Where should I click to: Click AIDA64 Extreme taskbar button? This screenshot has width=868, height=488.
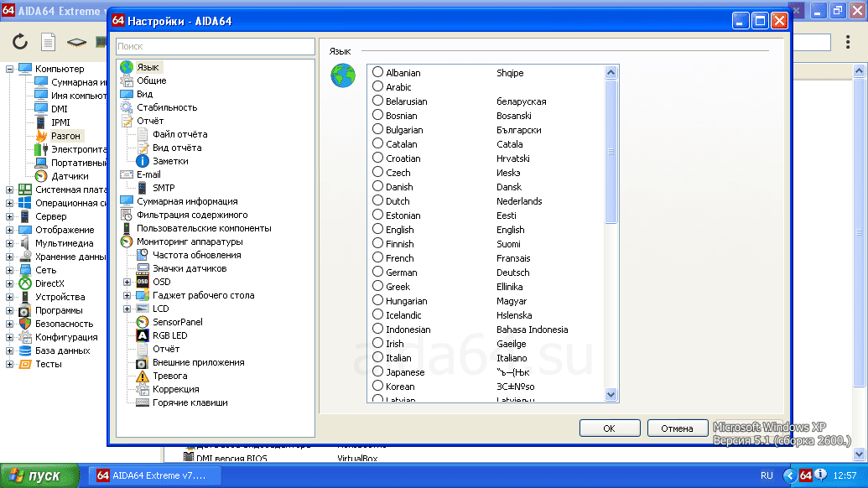tap(155, 475)
